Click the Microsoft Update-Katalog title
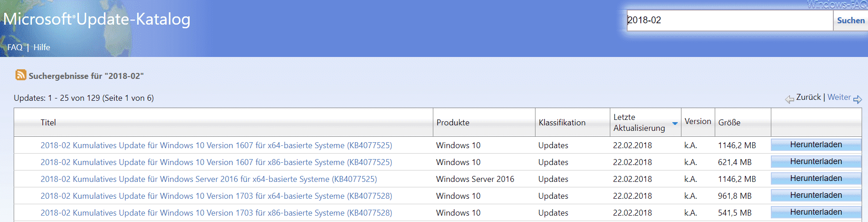Screen dimensions: 868x222 [x=97, y=19]
